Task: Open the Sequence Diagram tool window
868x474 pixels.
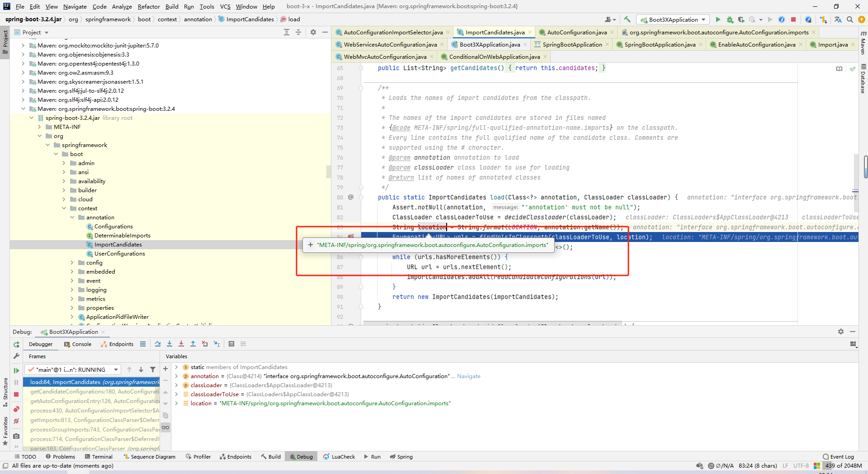Action: [x=149, y=457]
